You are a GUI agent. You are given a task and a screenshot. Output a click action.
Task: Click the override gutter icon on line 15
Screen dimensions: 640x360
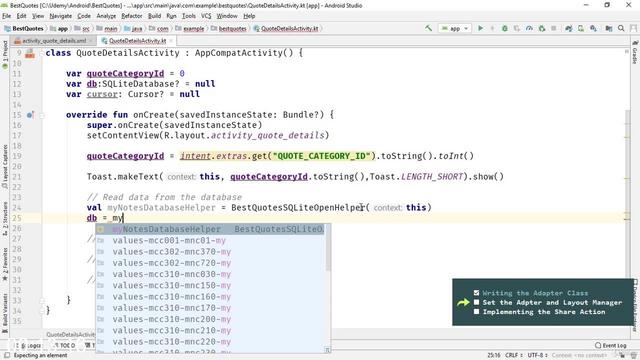point(30,115)
